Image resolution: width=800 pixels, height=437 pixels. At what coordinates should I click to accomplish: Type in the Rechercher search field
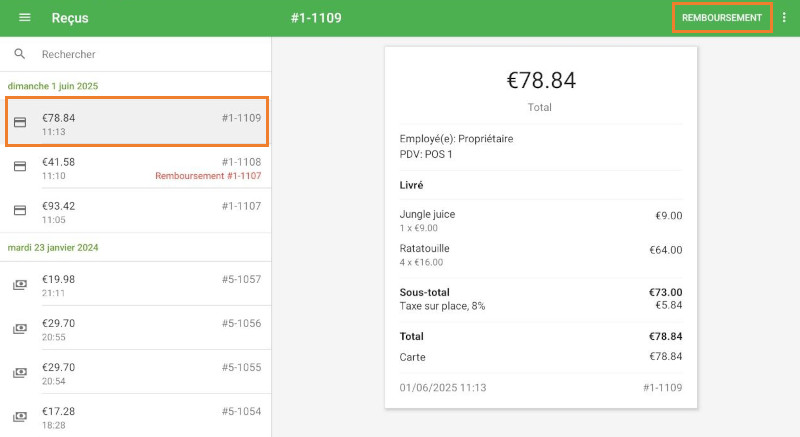pos(150,54)
